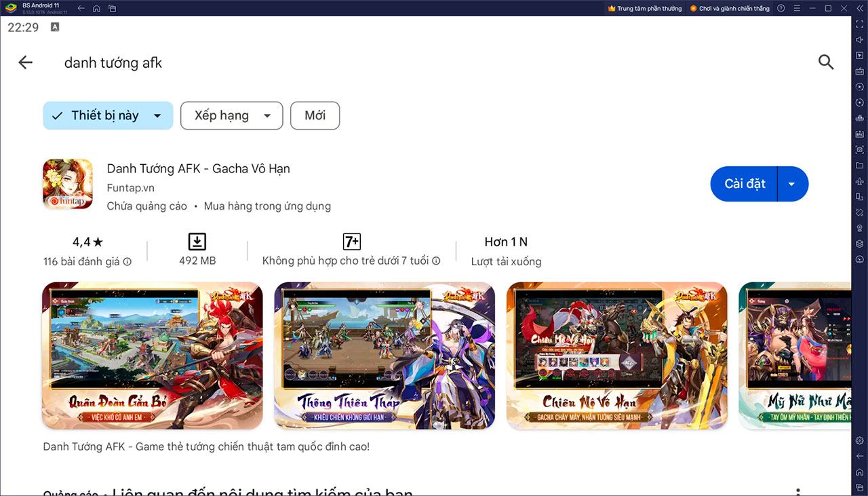
Task: Open the sidebar location pin icon
Action: point(859,228)
